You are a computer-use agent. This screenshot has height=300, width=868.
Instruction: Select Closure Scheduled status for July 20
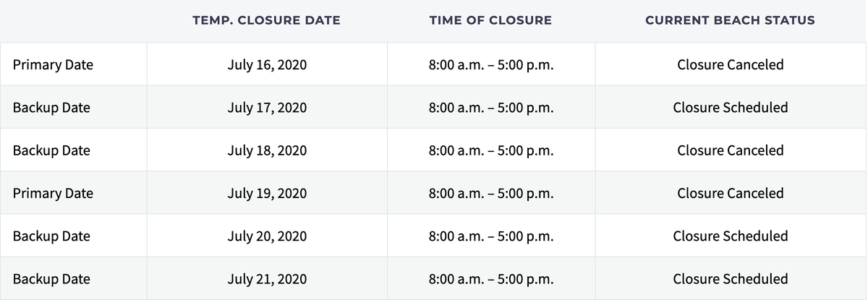pos(730,236)
